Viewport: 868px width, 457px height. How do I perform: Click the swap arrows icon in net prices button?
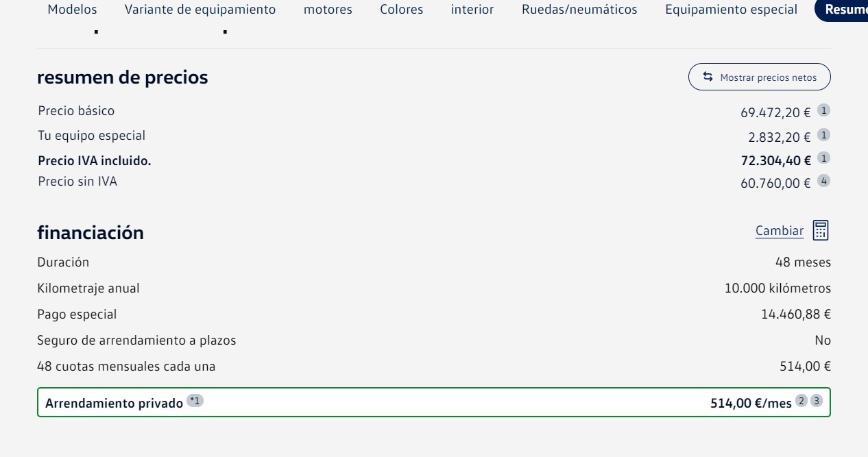pyautogui.click(x=708, y=77)
